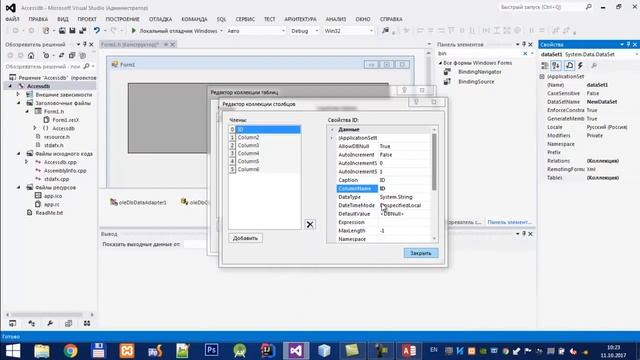The image size is (640, 360).
Task: Click the Панель элементов bottom tab link
Action: pyautogui.click(x=509, y=222)
